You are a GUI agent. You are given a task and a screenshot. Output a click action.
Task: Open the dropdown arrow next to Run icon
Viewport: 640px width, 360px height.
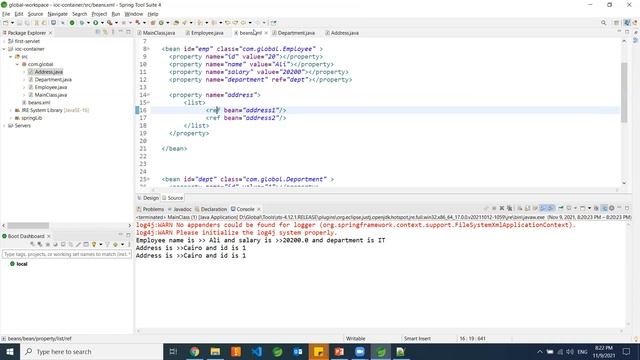pos(102,23)
